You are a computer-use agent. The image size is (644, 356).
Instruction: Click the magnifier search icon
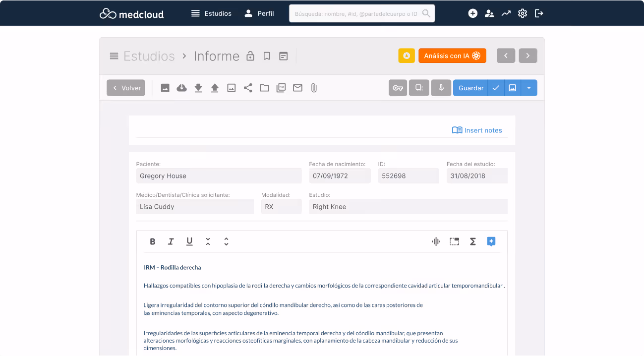coord(426,14)
